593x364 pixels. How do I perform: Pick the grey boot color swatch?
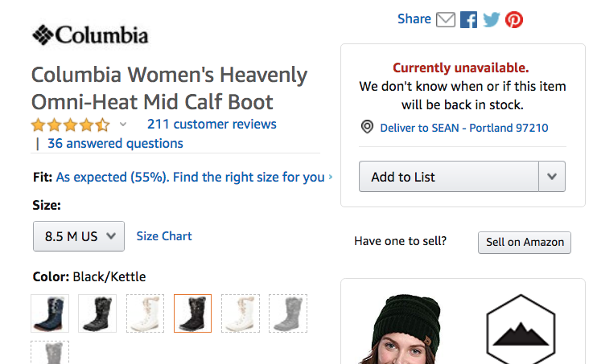pyautogui.click(x=288, y=313)
